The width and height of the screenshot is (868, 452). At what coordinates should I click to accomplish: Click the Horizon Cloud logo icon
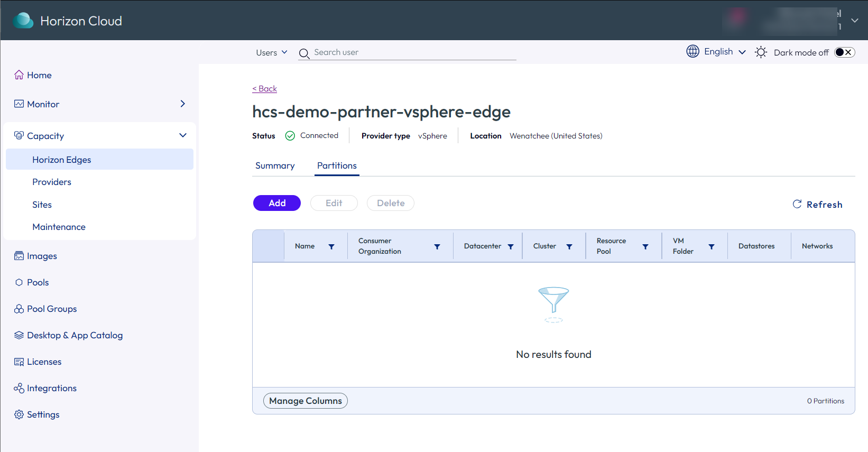pyautogui.click(x=23, y=21)
